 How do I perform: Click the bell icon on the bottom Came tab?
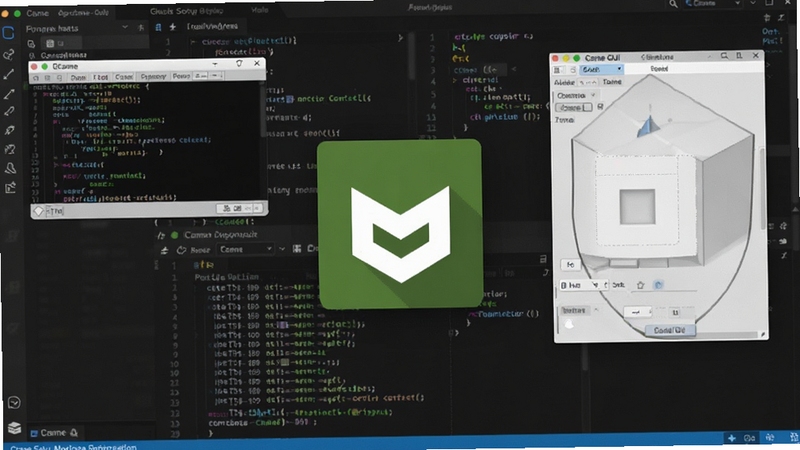(x=74, y=433)
